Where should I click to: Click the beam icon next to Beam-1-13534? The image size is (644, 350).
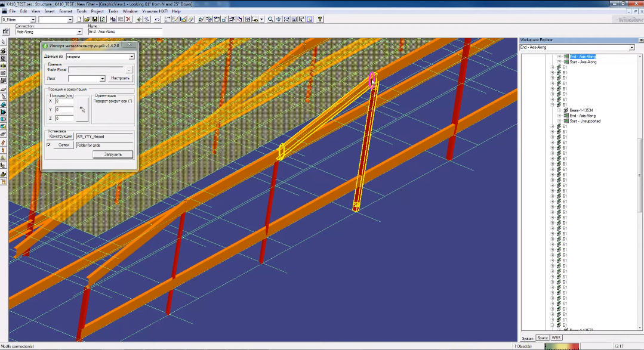tap(566, 110)
